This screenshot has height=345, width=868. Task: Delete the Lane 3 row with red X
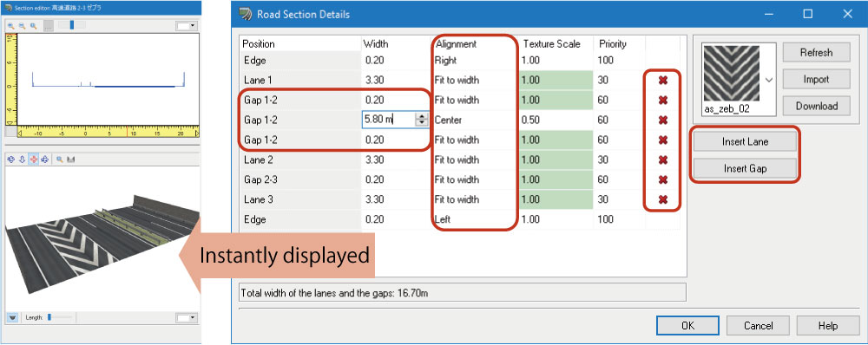coord(662,200)
